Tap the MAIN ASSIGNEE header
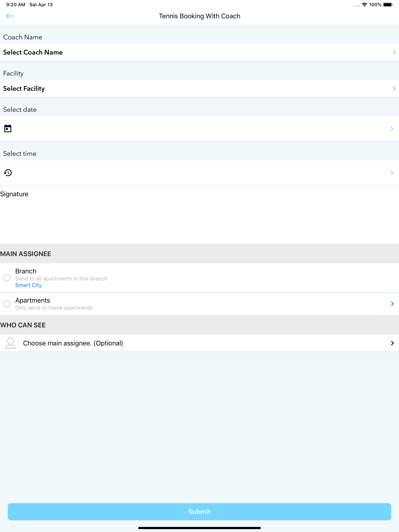The image size is (399, 532). [x=26, y=254]
